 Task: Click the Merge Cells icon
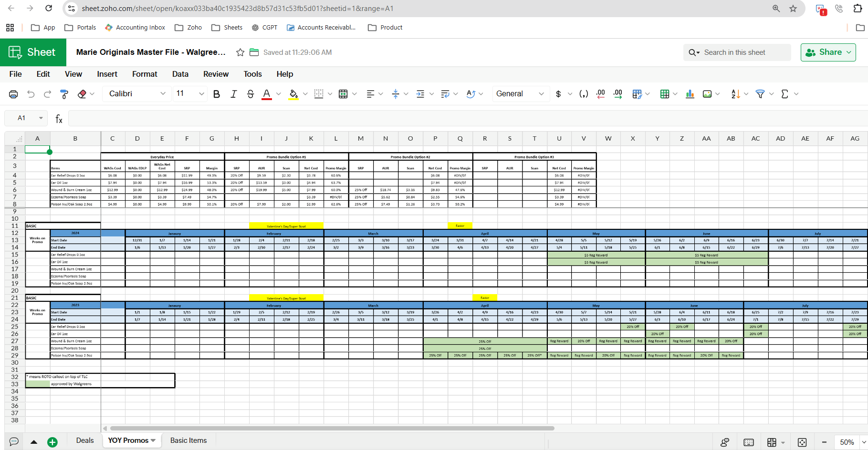pos(343,94)
